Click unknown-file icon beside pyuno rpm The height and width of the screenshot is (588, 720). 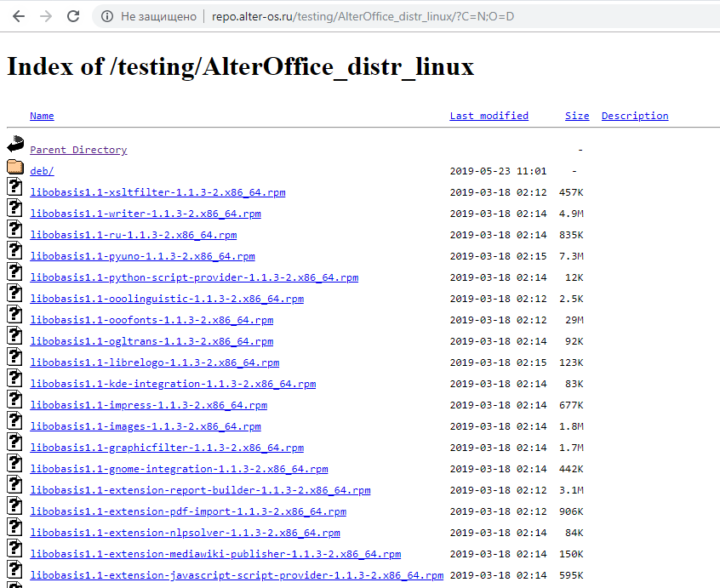click(14, 251)
